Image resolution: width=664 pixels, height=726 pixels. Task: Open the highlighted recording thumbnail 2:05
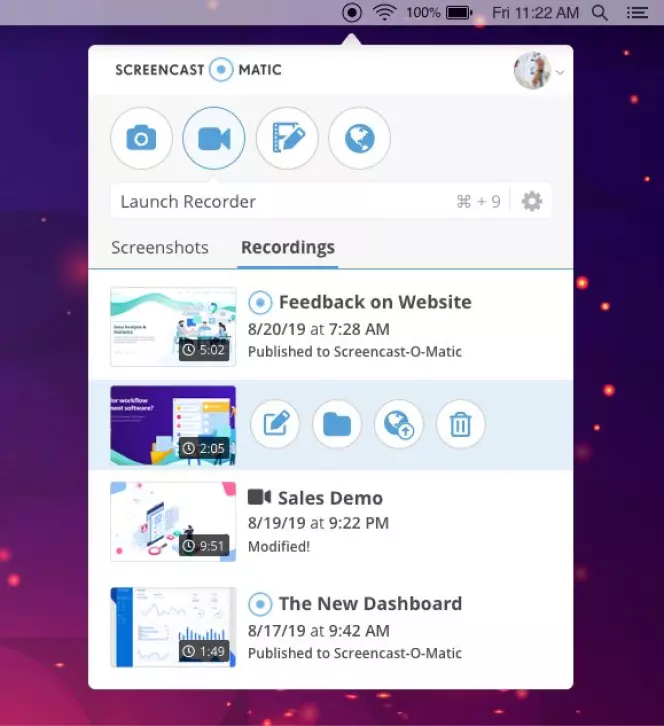[173, 425]
